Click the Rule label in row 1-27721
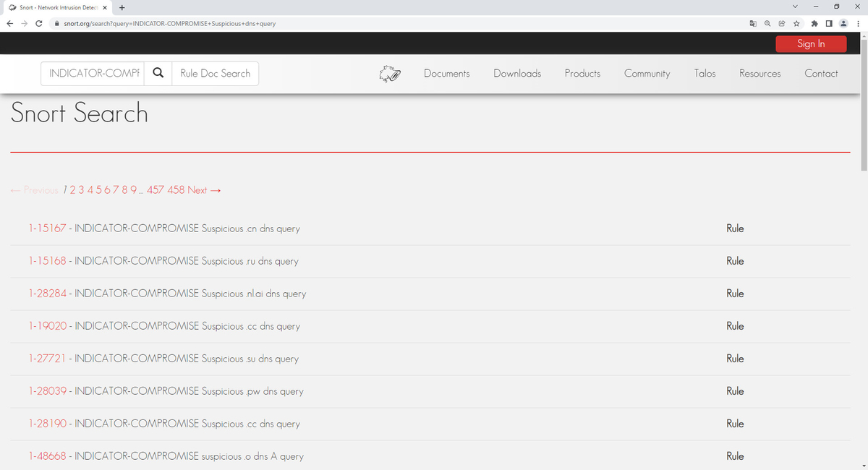868x470 pixels. pos(735,359)
